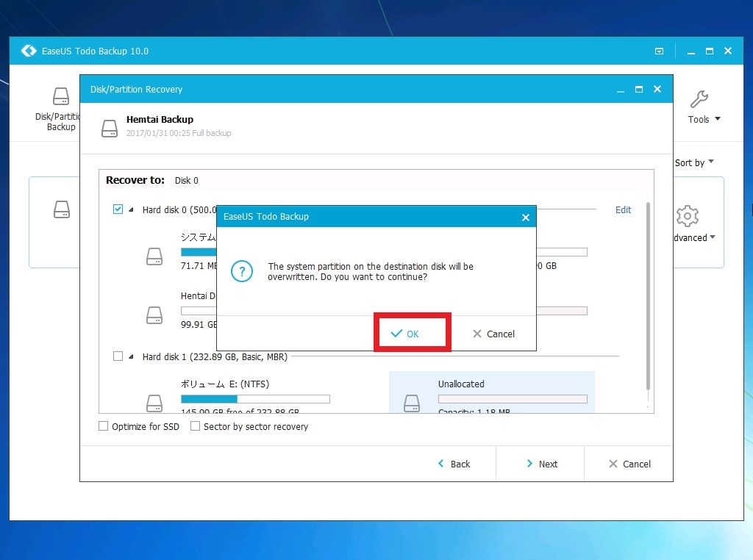Click the Tools wrench icon
The height and width of the screenshot is (560, 753).
click(699, 99)
